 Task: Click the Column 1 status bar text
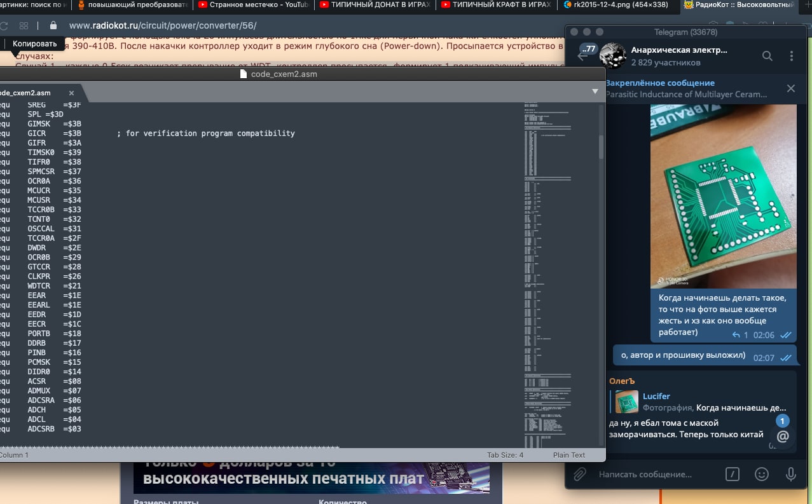click(x=14, y=455)
